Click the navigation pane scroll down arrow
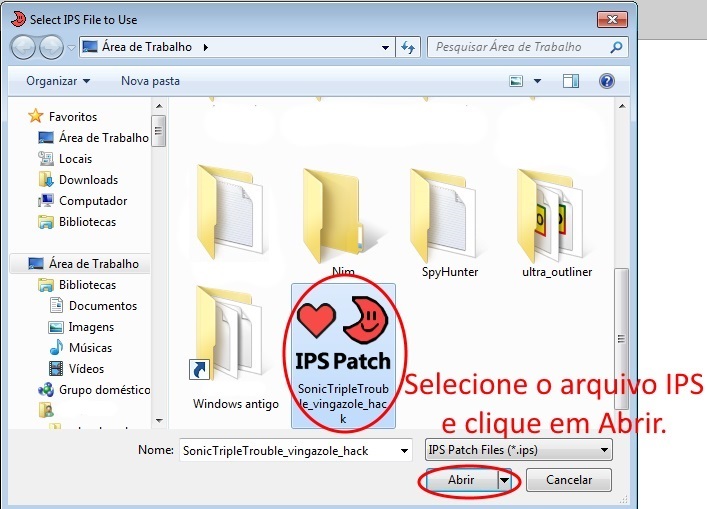Viewport: 707px width, 509px height. pyautogui.click(x=159, y=420)
